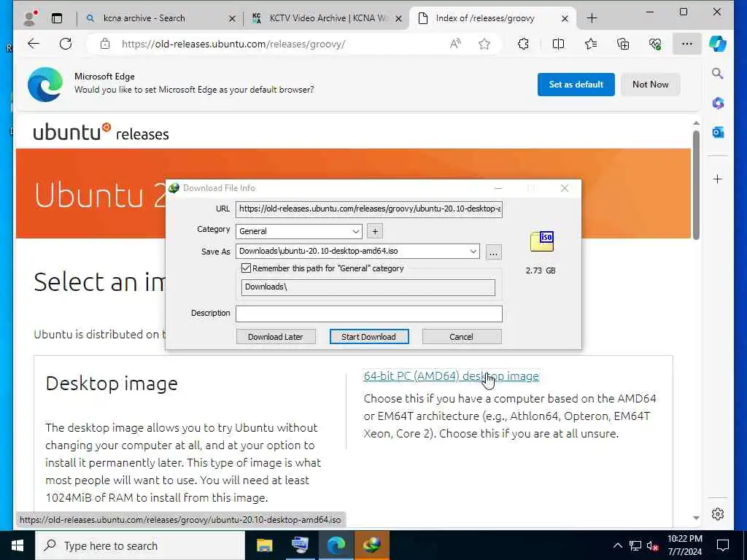Open the Extensions puzzle icon
The image size is (747, 560).
(523, 44)
